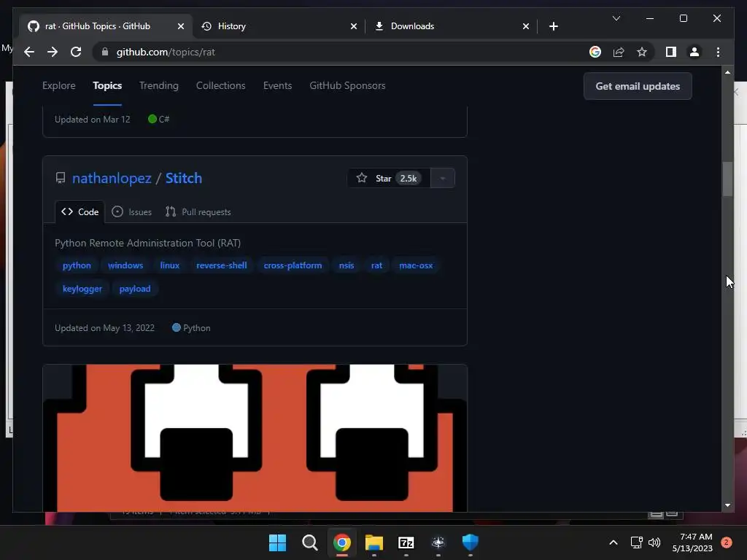Open the orange pixel-art repository image

coord(255,438)
